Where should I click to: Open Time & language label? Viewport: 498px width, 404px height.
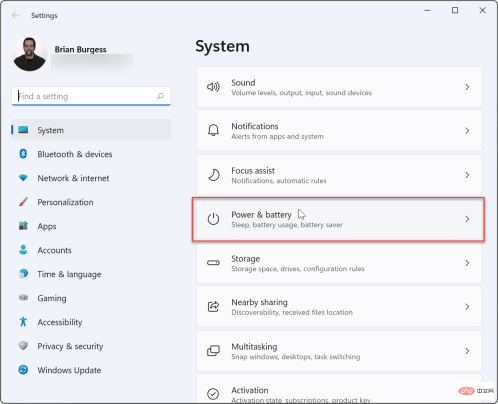tap(69, 274)
